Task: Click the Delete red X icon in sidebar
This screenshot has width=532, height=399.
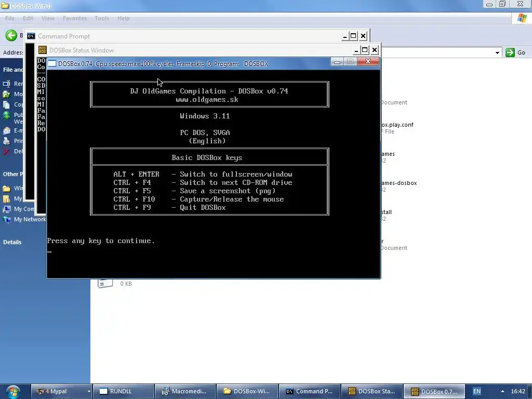Action: click(6, 151)
